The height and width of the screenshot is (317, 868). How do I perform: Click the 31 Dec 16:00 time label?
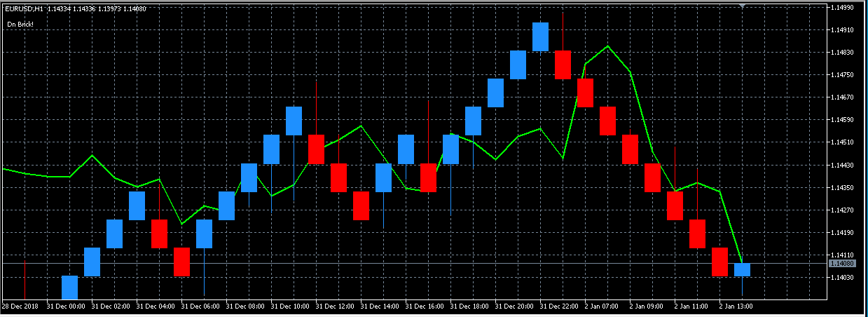click(x=425, y=306)
